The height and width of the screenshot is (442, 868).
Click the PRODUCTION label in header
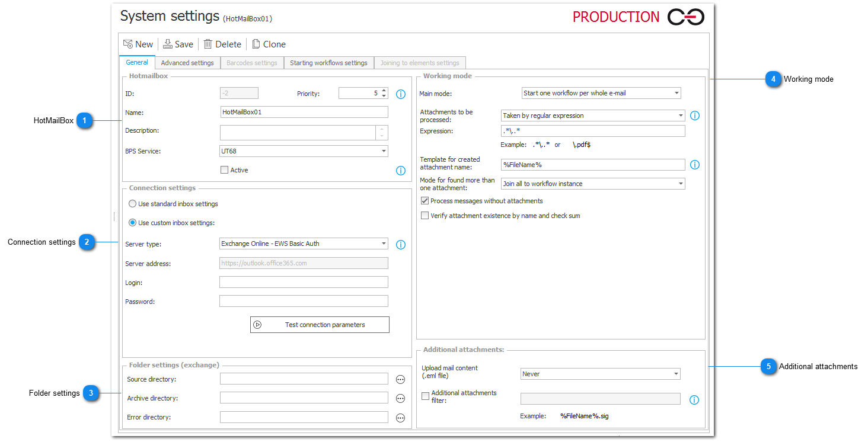[616, 17]
